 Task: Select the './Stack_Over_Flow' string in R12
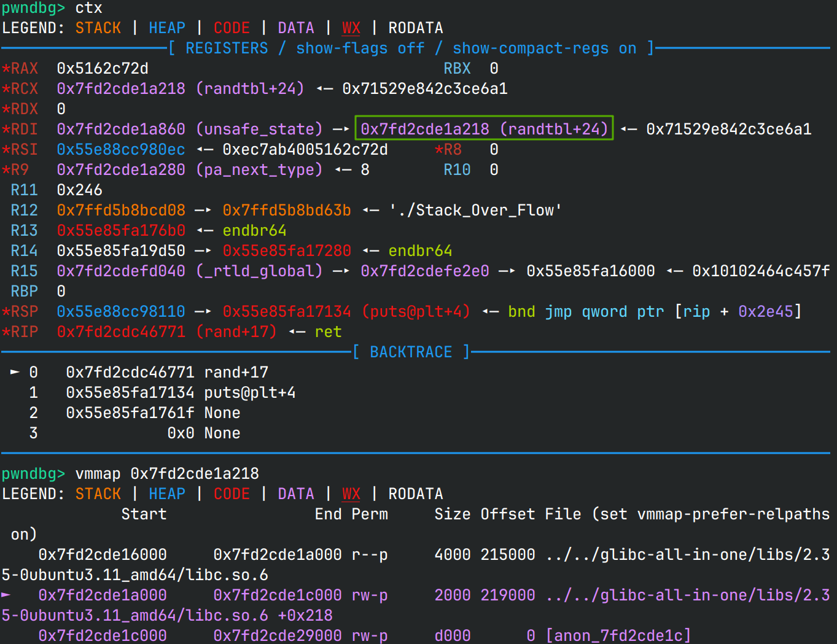coord(475,210)
